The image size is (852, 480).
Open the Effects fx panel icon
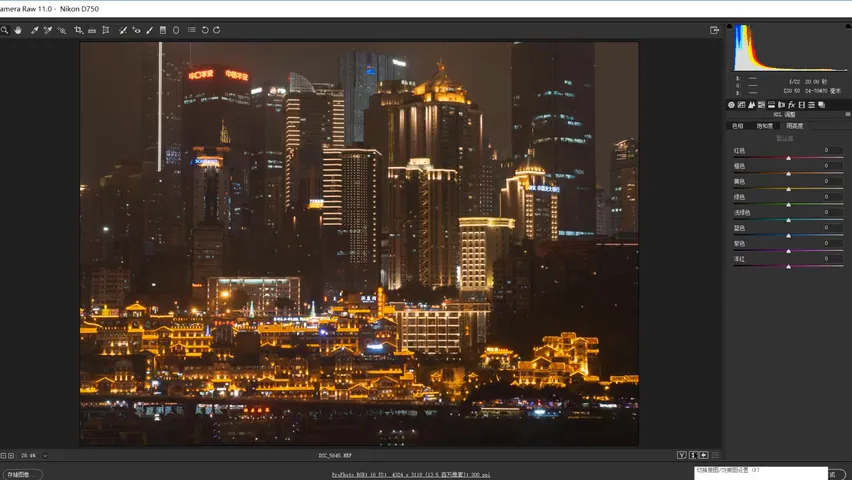coord(791,105)
